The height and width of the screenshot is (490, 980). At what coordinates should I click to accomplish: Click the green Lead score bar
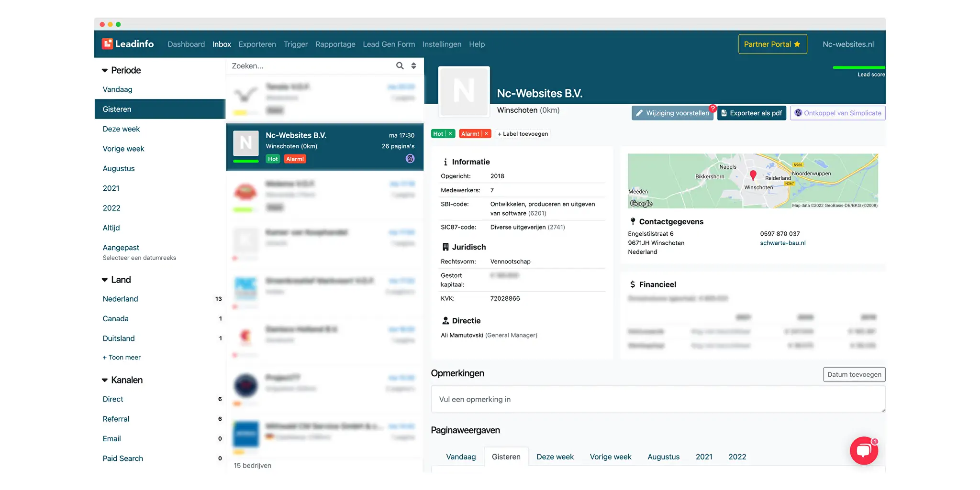pyautogui.click(x=859, y=67)
